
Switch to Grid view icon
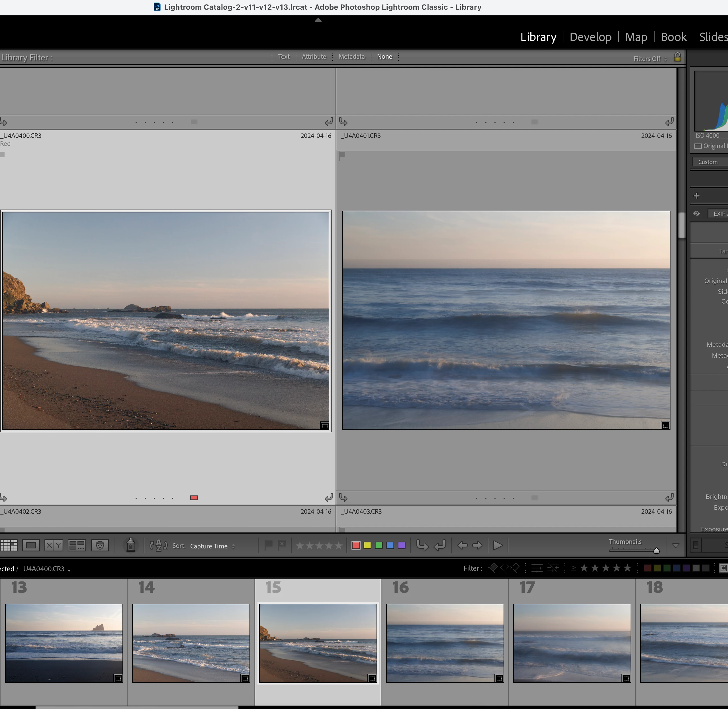click(9, 546)
